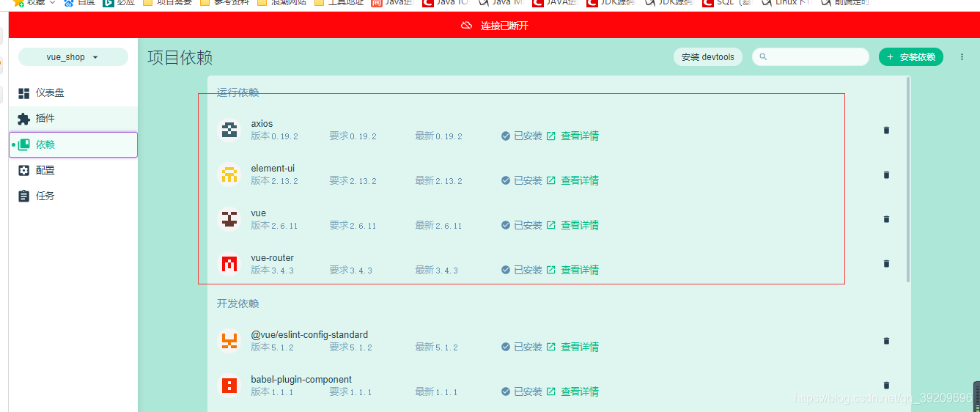The width and height of the screenshot is (980, 412).
Task: Open 查看详情 link for vue-router
Action: (572, 270)
